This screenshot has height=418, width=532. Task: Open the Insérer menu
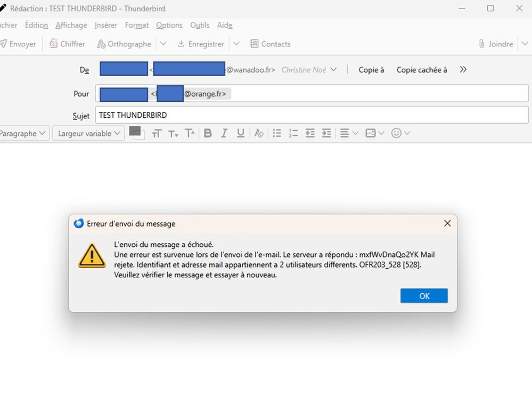[106, 25]
